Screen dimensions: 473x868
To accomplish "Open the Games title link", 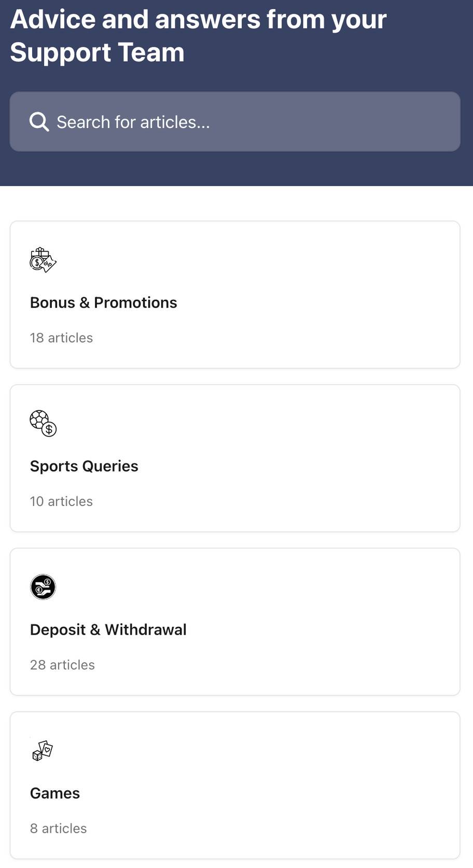I will 55,793.
